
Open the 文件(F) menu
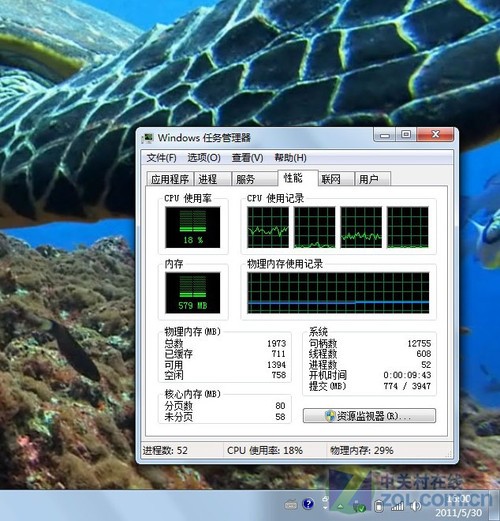(x=161, y=158)
